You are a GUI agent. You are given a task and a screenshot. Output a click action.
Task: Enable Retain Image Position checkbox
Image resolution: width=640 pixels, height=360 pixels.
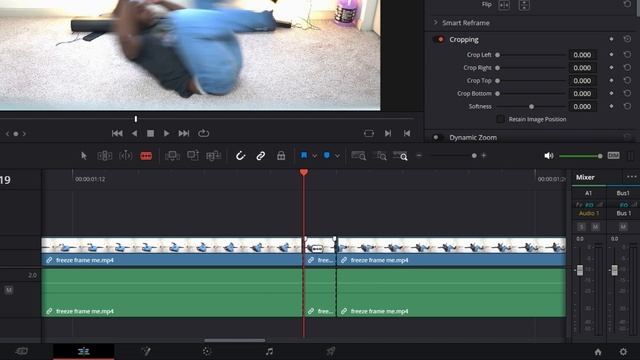coord(500,119)
